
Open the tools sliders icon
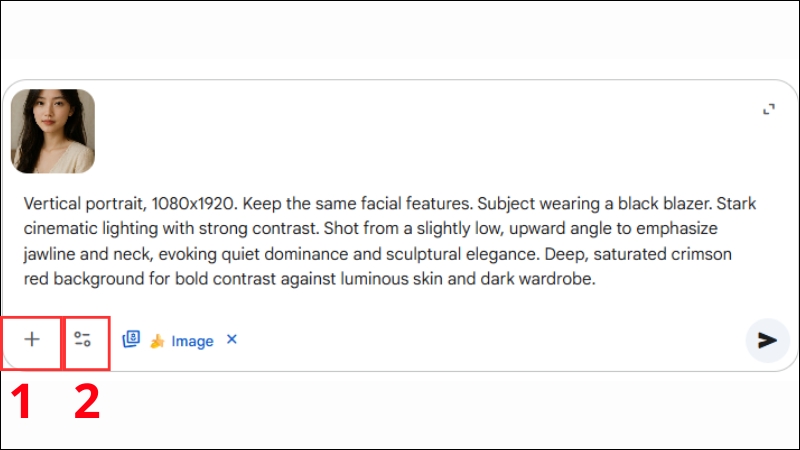tap(83, 340)
